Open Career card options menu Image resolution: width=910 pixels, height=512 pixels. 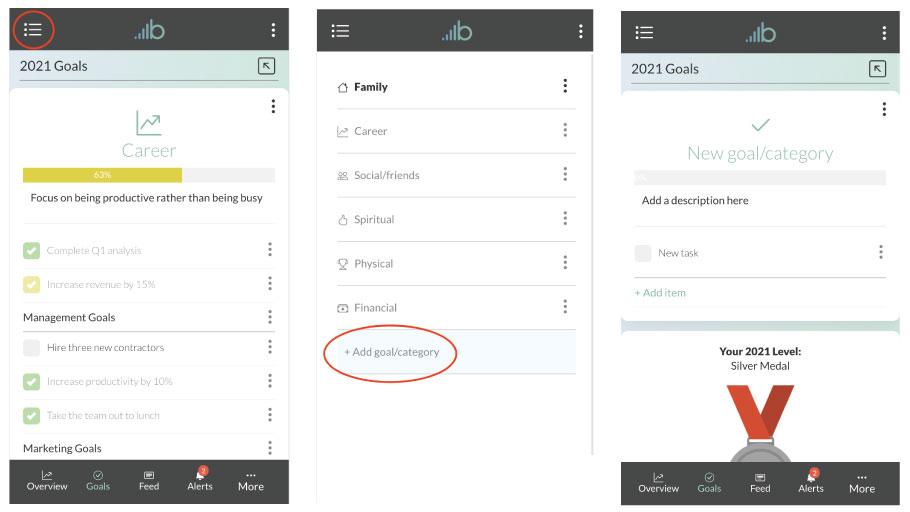pos(273,107)
